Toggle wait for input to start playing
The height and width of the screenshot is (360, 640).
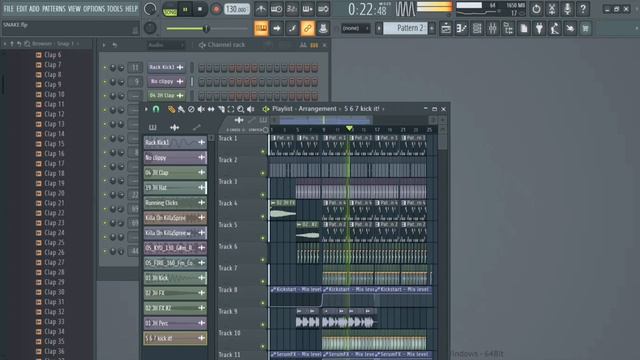click(276, 9)
